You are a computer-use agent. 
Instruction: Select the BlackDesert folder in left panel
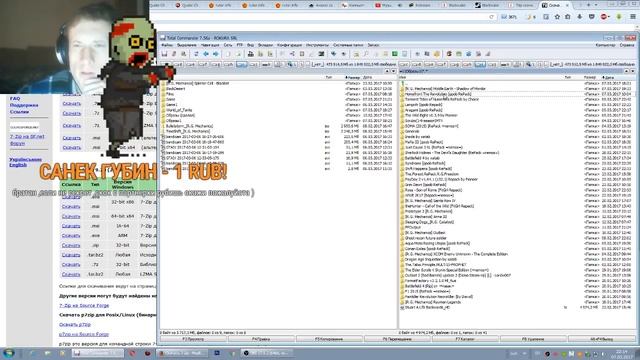[176, 89]
